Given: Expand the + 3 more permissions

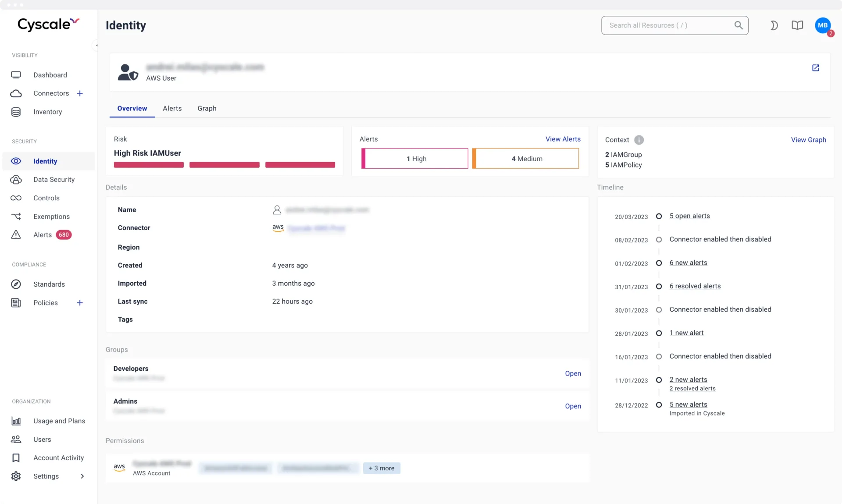Looking at the screenshot, I should pyautogui.click(x=382, y=468).
